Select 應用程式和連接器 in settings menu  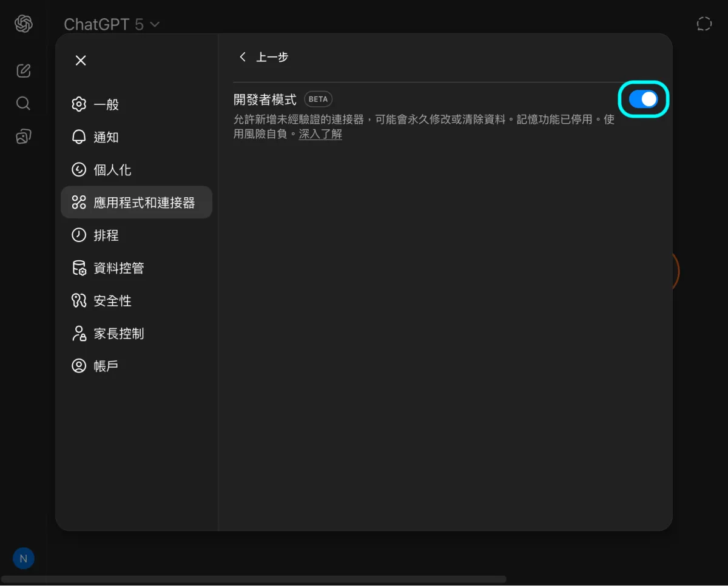(144, 203)
